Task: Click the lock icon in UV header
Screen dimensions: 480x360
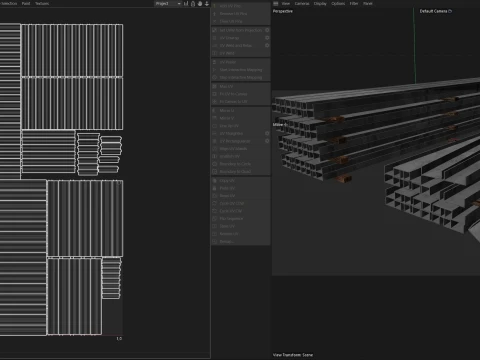Action: [x=193, y=3]
